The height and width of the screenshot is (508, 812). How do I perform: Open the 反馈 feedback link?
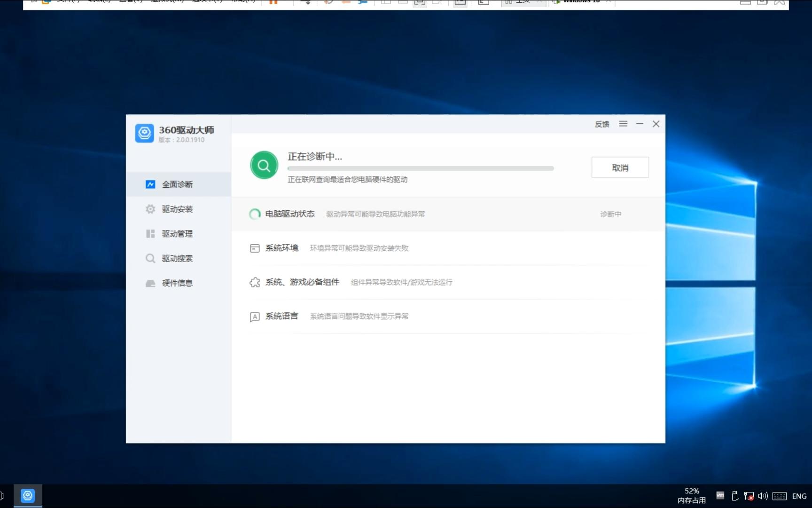[602, 124]
